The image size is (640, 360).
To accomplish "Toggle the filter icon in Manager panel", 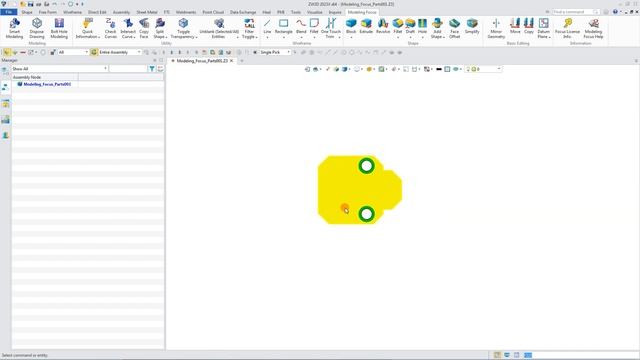I will 152,69.
